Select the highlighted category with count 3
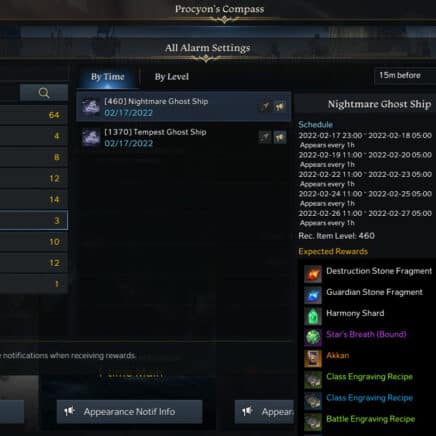 pyautogui.click(x=33, y=220)
